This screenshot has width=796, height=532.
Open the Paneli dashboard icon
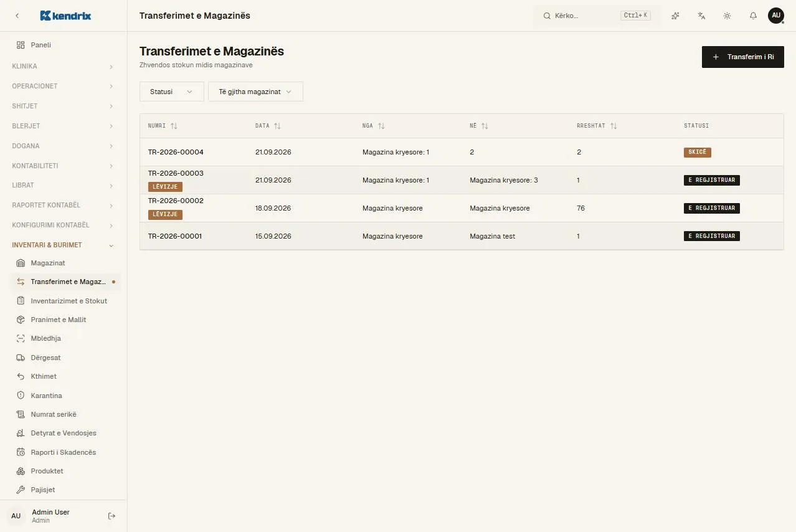pos(21,45)
